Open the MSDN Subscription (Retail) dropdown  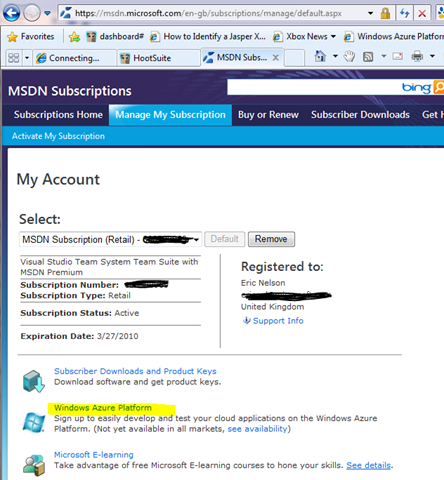pyautogui.click(x=110, y=239)
